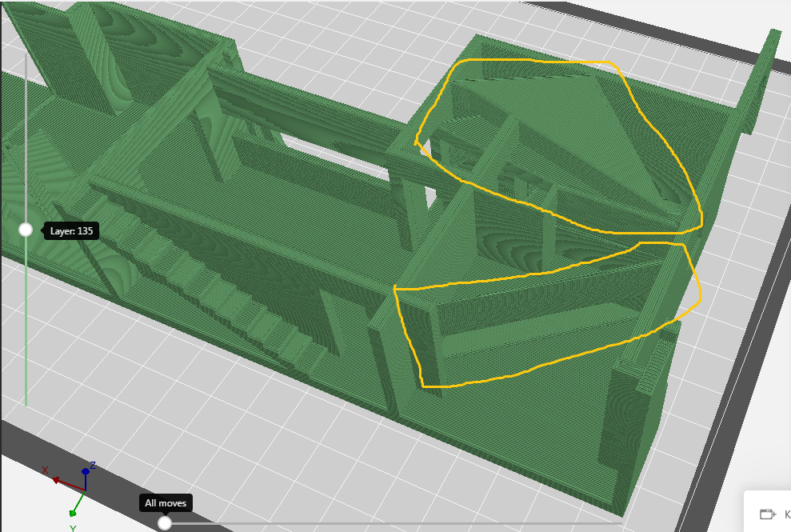
Task: Click the red X axis arrow on gizmo
Action: (57, 480)
